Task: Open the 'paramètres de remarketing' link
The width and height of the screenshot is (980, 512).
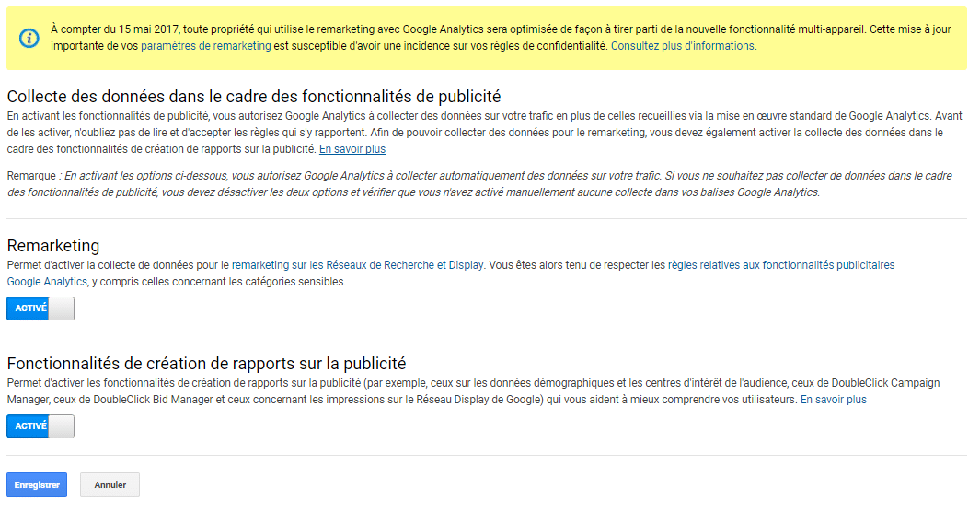Action: pos(205,46)
